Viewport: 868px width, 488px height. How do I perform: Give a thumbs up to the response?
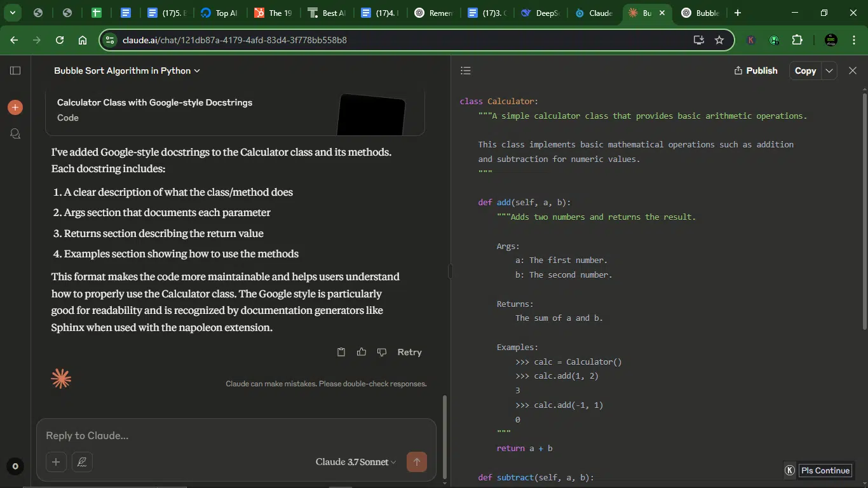[362, 352]
